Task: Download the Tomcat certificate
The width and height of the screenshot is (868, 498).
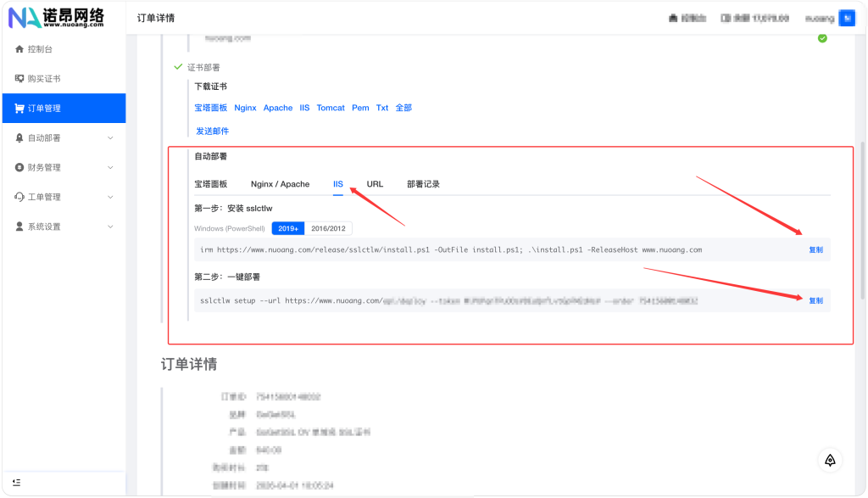Action: [331, 108]
